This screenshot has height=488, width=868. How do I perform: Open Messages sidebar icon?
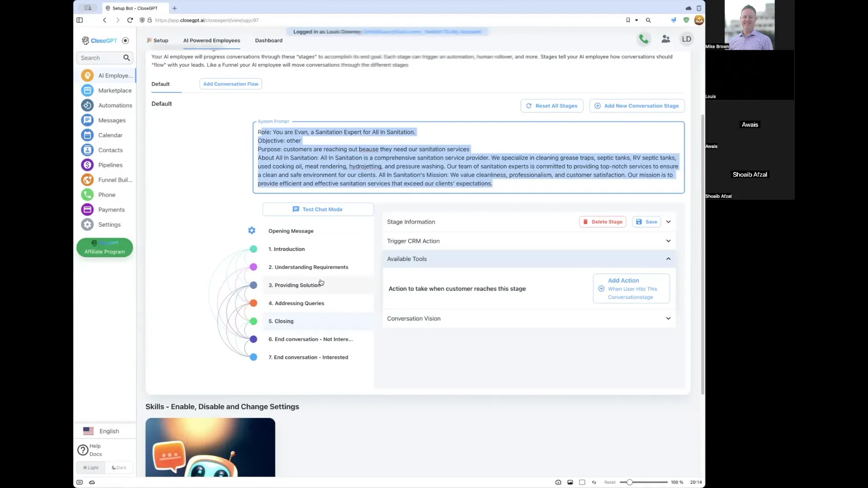coord(87,120)
